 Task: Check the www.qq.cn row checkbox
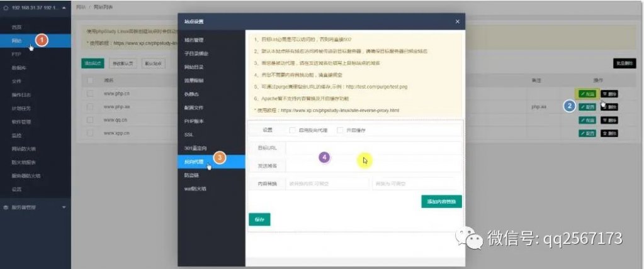point(90,120)
